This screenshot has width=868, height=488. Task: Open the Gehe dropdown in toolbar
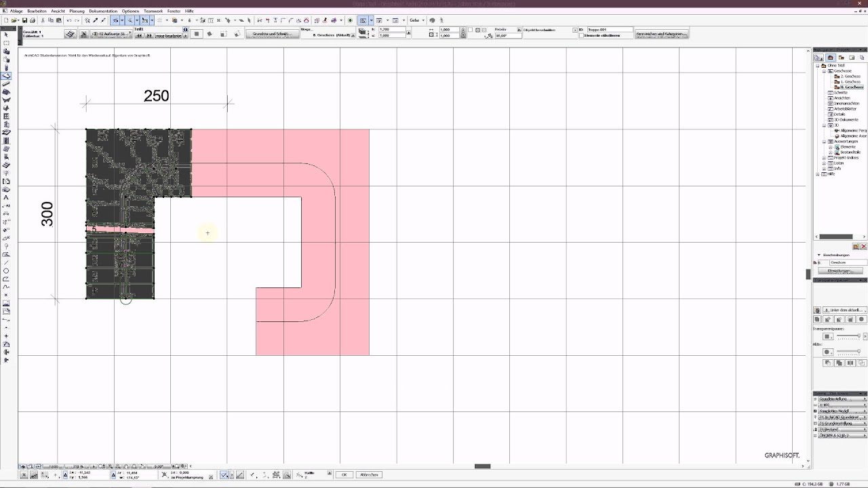coord(417,20)
